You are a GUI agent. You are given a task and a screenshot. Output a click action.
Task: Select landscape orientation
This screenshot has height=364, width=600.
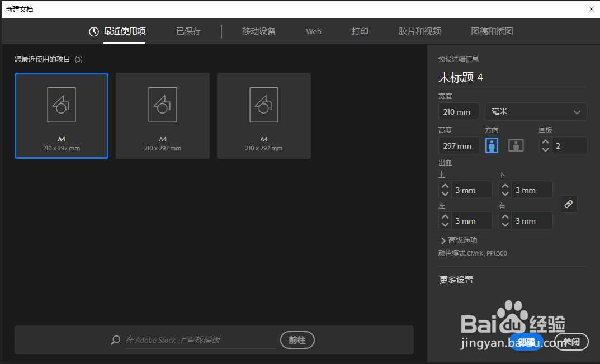pyautogui.click(x=516, y=145)
